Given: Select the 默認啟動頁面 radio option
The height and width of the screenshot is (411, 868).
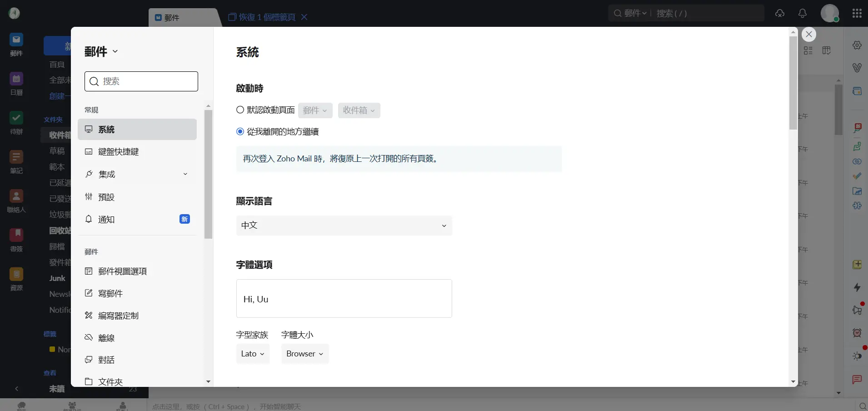Looking at the screenshot, I should [x=240, y=110].
